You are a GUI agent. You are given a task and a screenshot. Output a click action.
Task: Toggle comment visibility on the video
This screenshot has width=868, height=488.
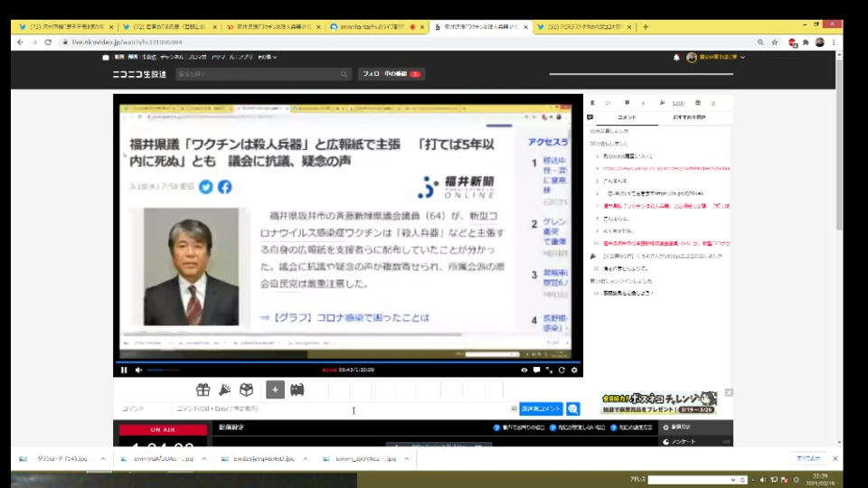[536, 370]
